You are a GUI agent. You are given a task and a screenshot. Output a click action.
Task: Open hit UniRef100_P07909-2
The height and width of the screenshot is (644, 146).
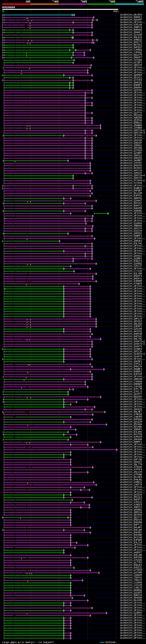point(132,180)
